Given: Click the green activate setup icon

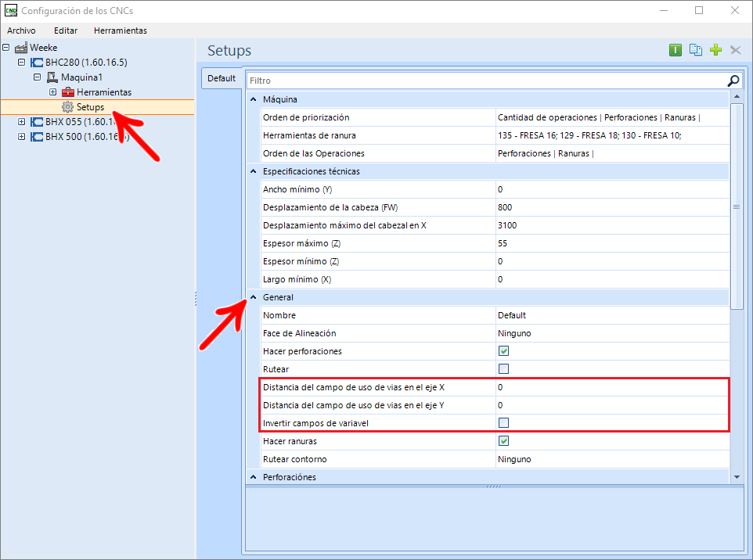Looking at the screenshot, I should click(676, 50).
